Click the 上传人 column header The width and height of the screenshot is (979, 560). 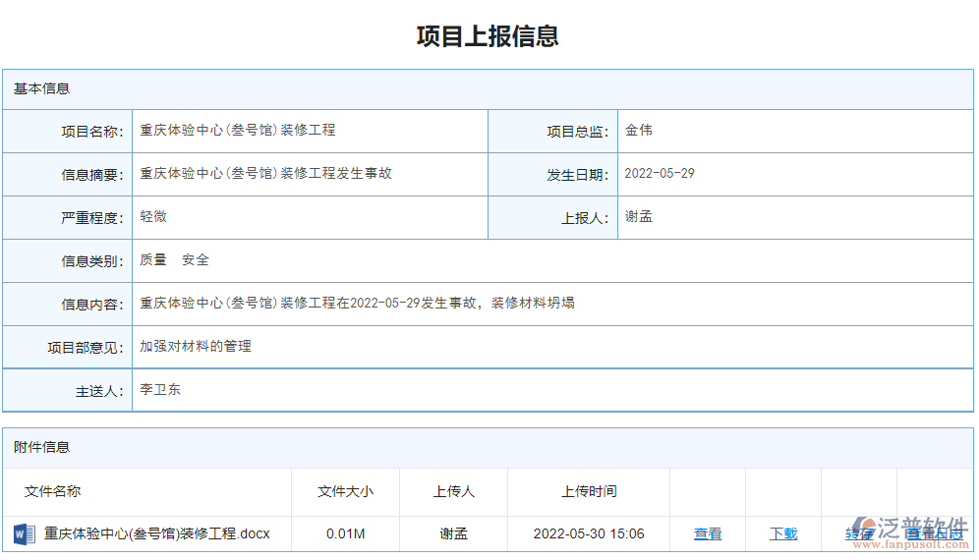[453, 491]
